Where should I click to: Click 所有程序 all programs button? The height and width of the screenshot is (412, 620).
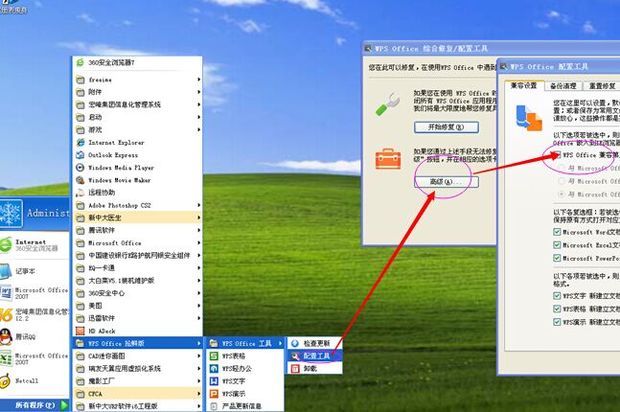click(x=35, y=405)
